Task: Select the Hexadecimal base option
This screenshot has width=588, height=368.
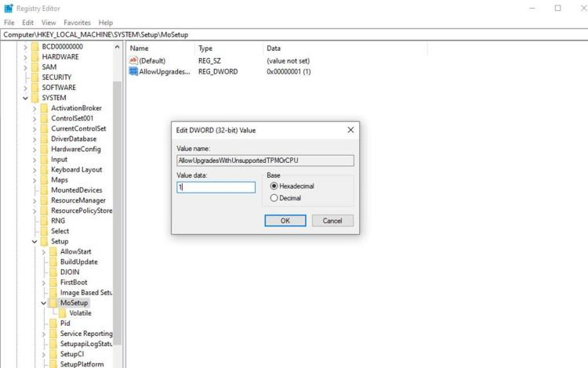Action: coord(274,186)
